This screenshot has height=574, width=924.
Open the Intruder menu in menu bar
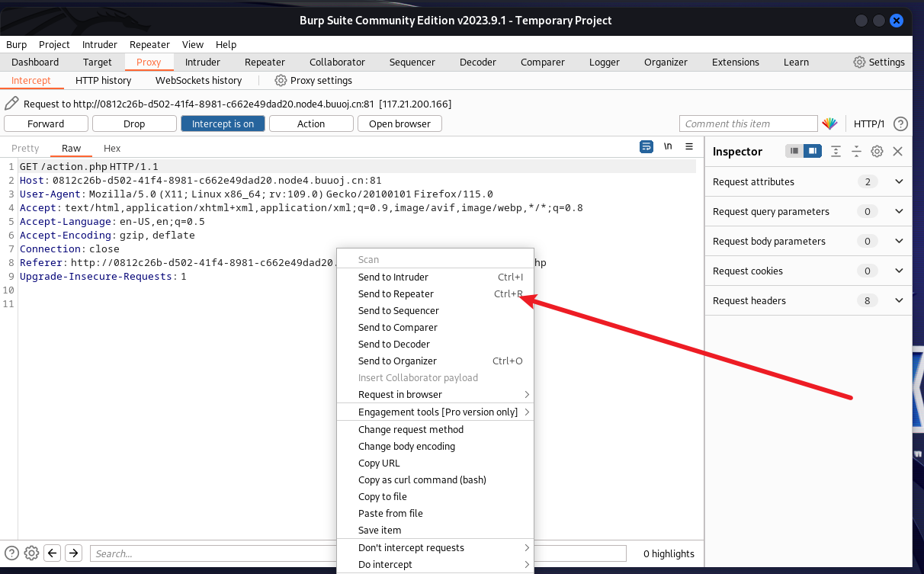click(100, 44)
